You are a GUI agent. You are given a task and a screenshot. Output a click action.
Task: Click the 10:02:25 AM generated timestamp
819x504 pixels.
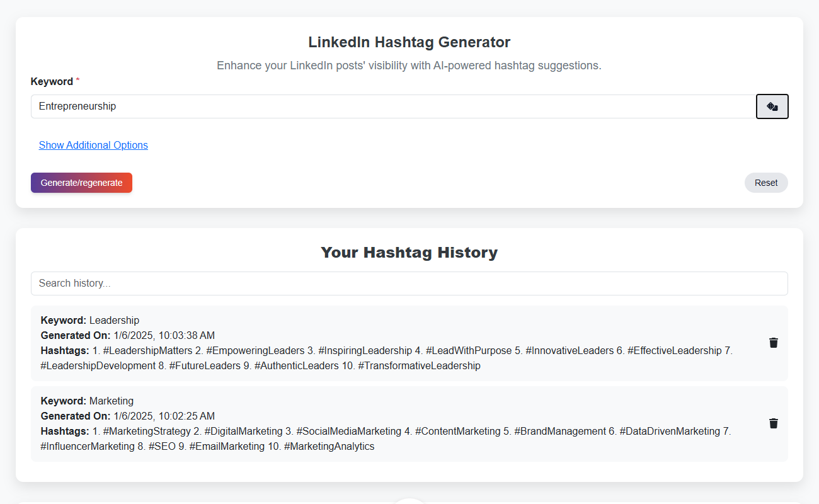coord(164,416)
